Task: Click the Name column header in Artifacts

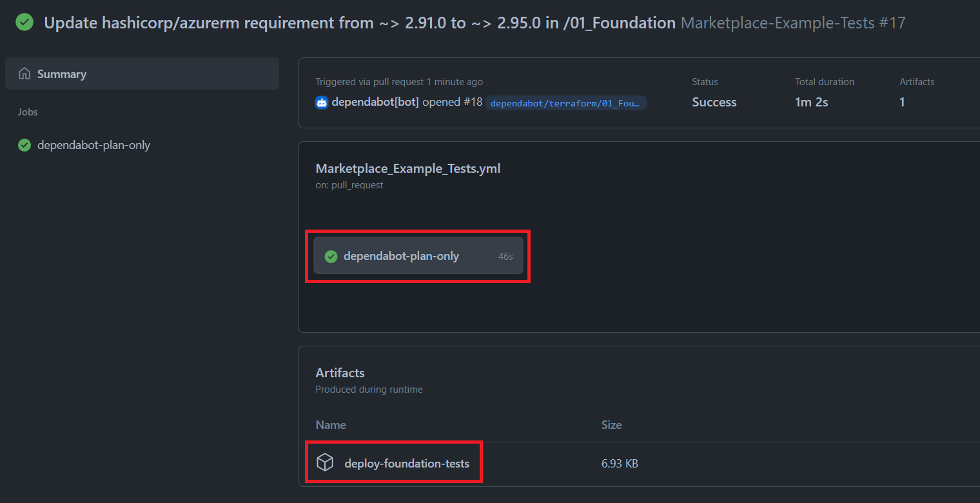Action: (331, 425)
